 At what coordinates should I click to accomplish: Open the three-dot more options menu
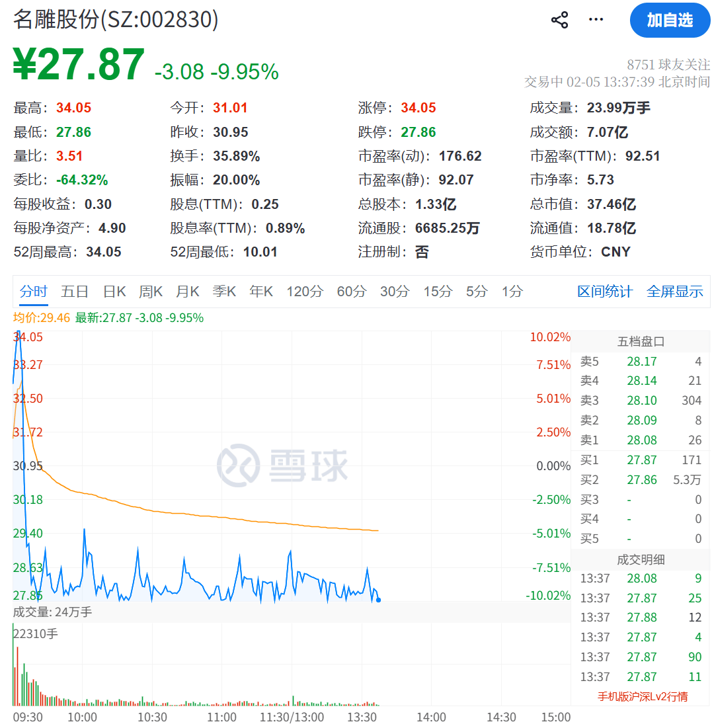[596, 20]
